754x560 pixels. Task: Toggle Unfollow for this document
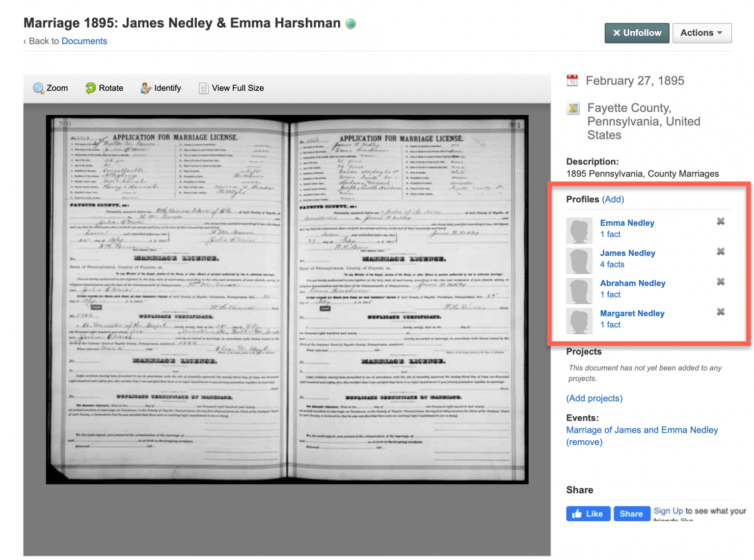pyautogui.click(x=637, y=33)
